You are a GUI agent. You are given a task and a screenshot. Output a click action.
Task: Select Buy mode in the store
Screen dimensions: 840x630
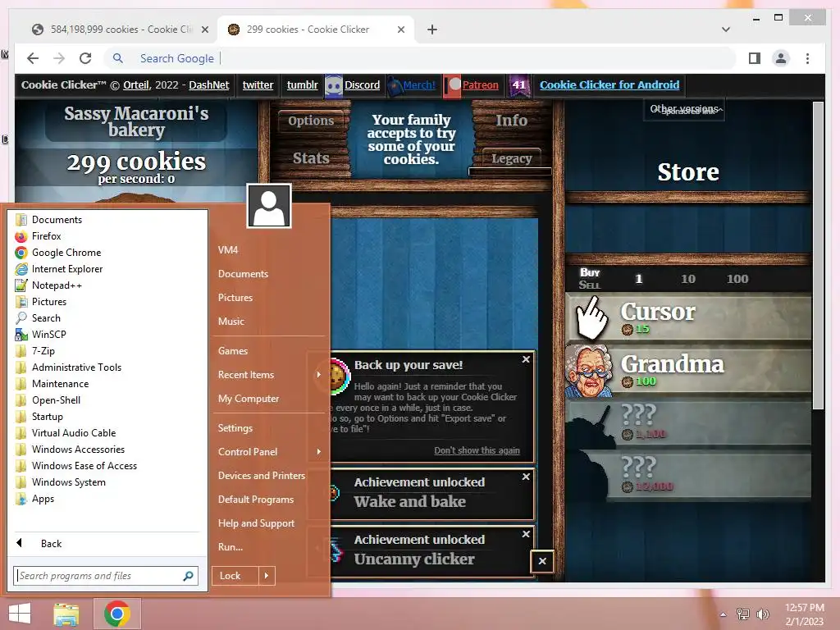589,272
